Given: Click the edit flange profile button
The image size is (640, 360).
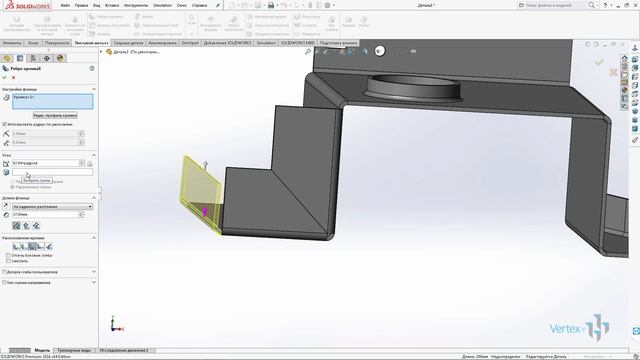Looking at the screenshot, I should pyautogui.click(x=55, y=116).
